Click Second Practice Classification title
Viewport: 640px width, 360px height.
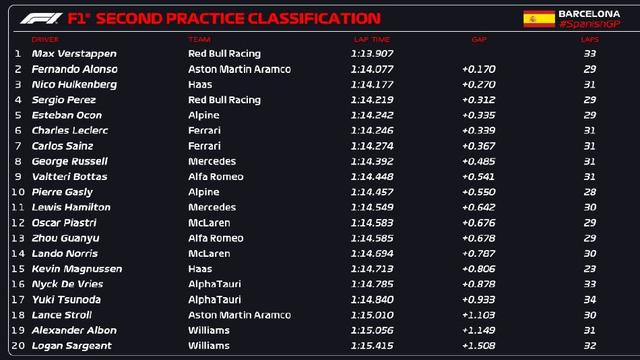[x=238, y=18]
